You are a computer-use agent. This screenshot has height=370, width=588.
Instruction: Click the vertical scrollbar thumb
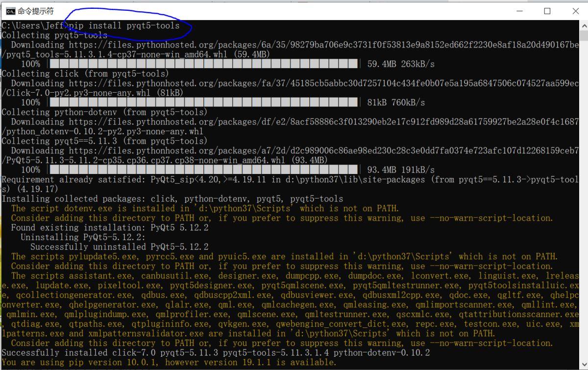coord(584,36)
